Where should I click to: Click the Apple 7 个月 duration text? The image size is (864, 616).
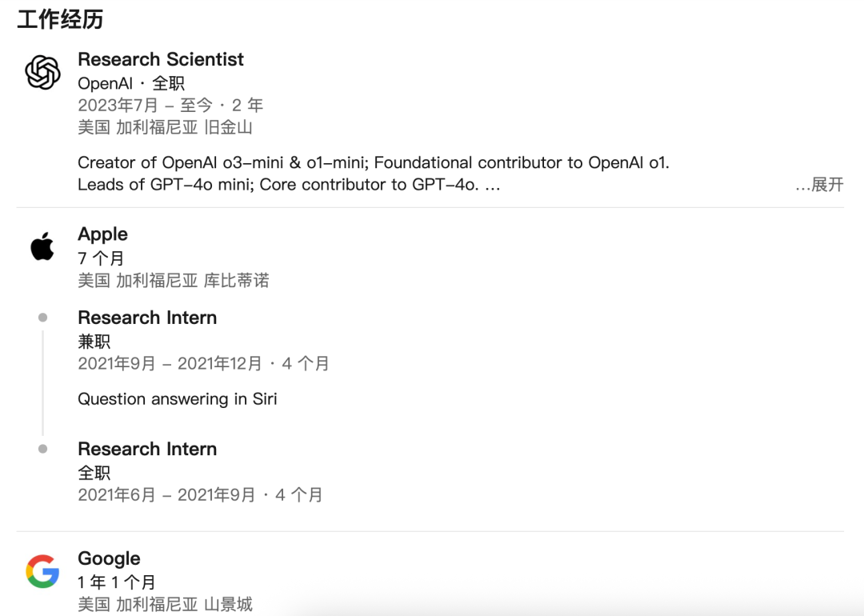click(101, 258)
